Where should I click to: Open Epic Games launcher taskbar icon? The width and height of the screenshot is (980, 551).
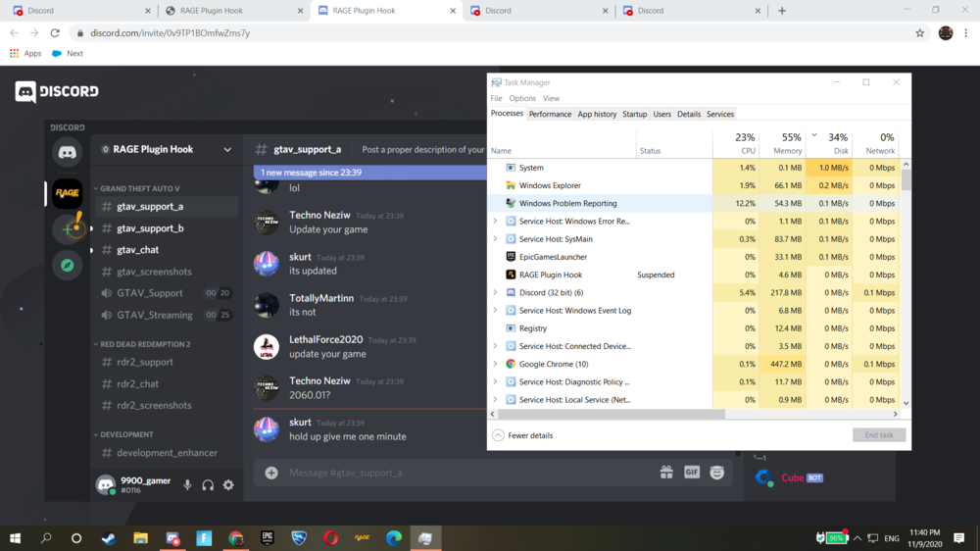268,538
